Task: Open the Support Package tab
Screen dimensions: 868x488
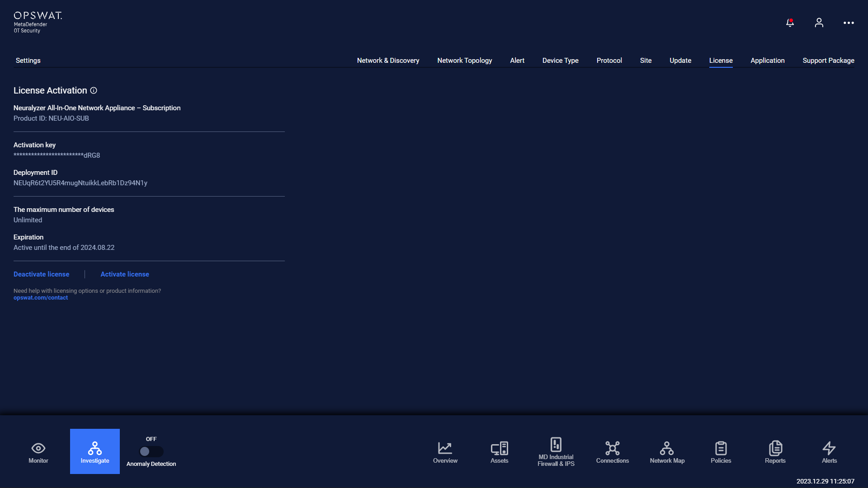Action: (828, 61)
